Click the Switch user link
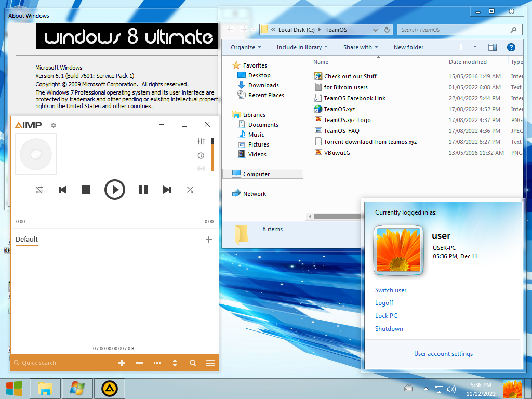532x399 pixels. [391, 290]
